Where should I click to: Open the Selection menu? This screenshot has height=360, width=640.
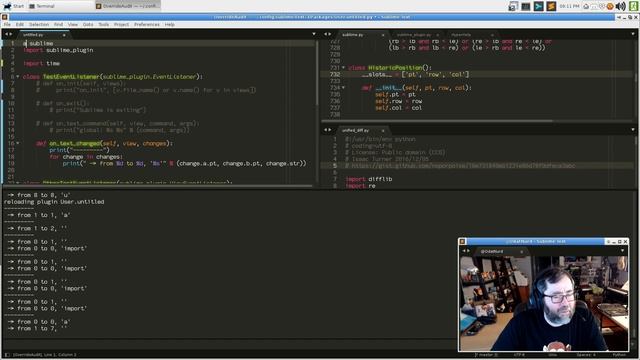click(39, 24)
